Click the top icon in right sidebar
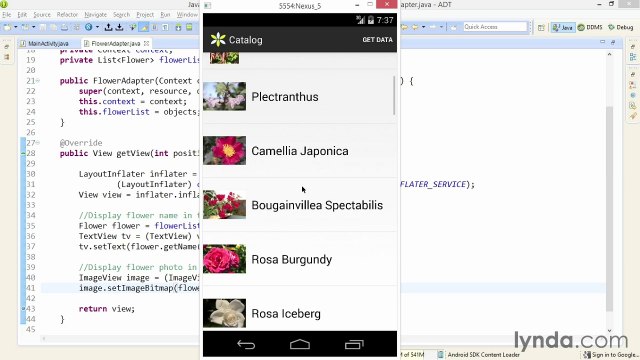 (633, 47)
